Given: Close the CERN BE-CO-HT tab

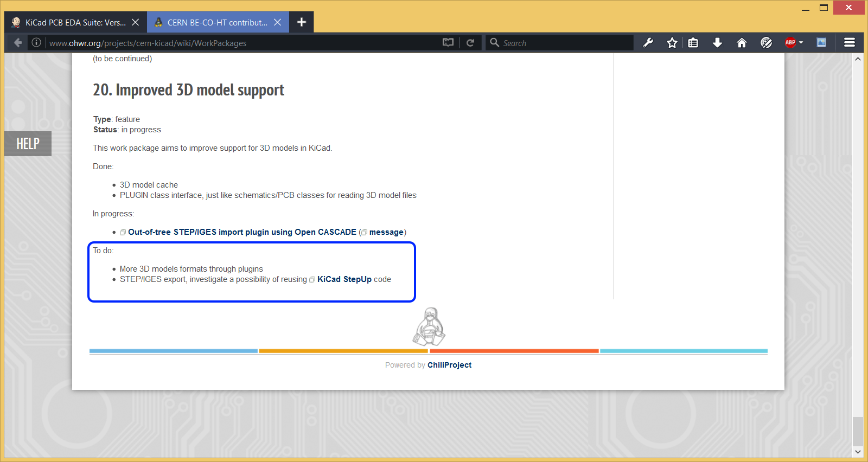Looking at the screenshot, I should point(277,22).
